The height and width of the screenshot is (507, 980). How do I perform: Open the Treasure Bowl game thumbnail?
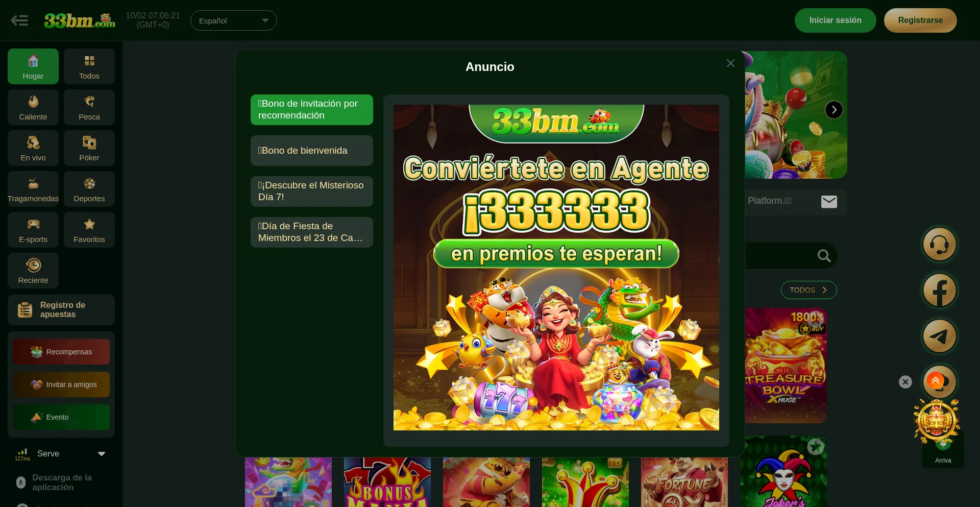(x=786, y=365)
